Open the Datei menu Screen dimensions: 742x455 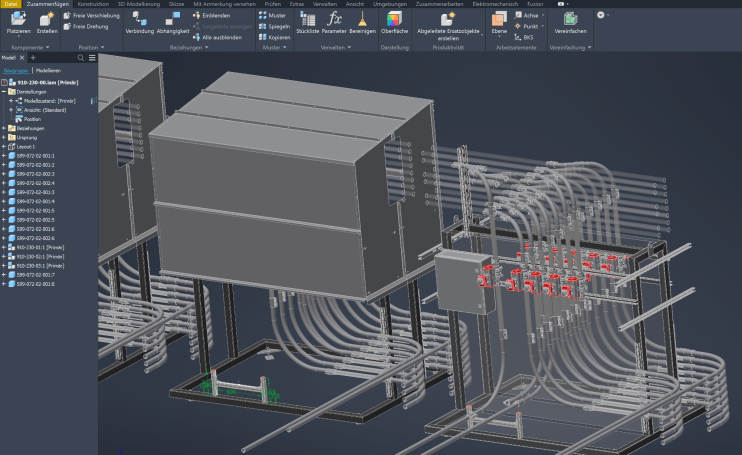(10, 4)
